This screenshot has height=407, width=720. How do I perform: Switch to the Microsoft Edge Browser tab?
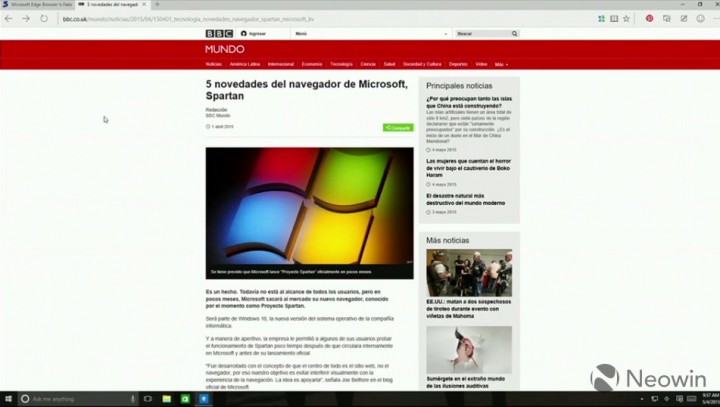tap(37, 5)
